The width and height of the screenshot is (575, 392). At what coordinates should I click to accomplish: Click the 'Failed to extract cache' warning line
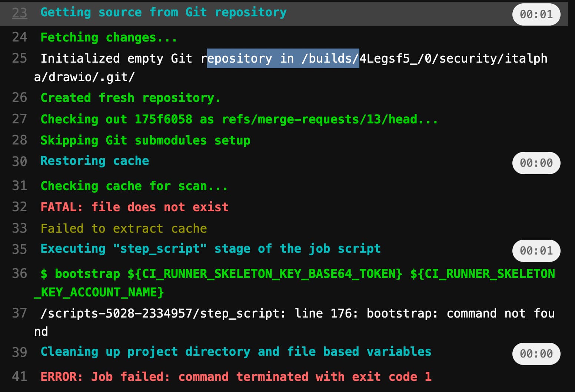[x=123, y=228]
